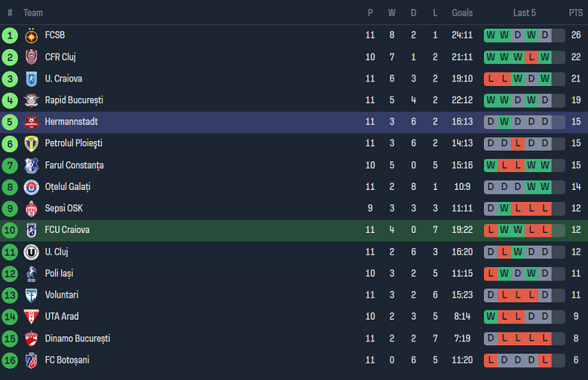Click the CFR Cluj club crest

(x=32, y=57)
